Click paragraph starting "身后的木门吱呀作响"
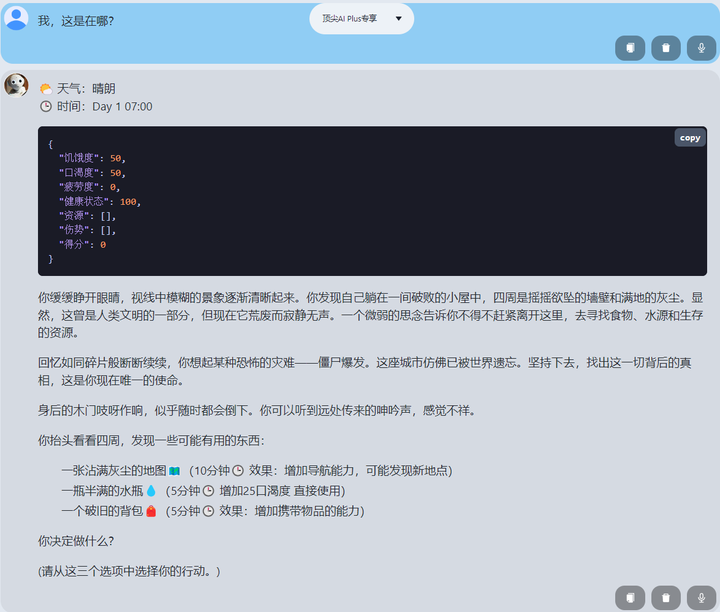Screen dimensions: 720x612 257,410
